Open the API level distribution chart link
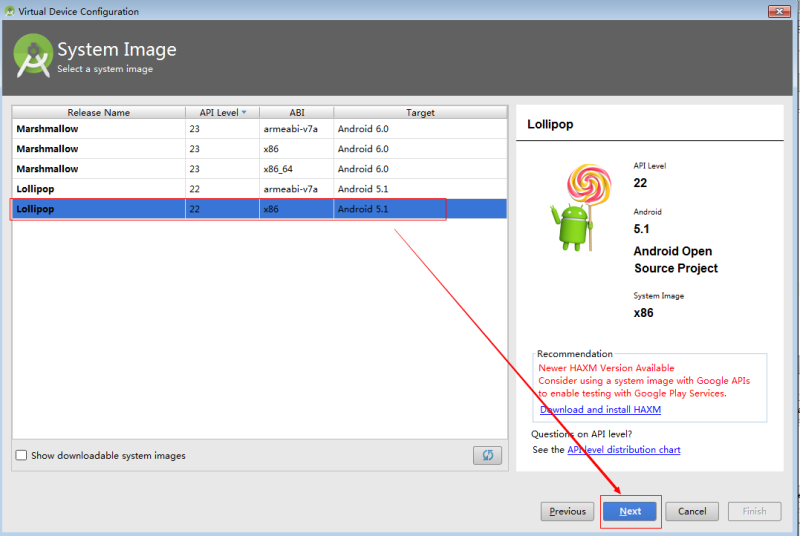This screenshot has height=536, width=800. (623, 449)
